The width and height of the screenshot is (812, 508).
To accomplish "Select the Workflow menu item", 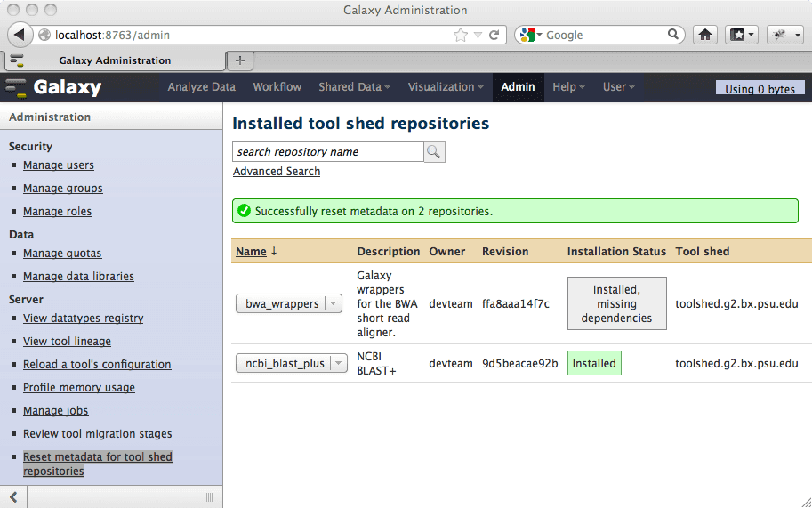I will point(277,87).
